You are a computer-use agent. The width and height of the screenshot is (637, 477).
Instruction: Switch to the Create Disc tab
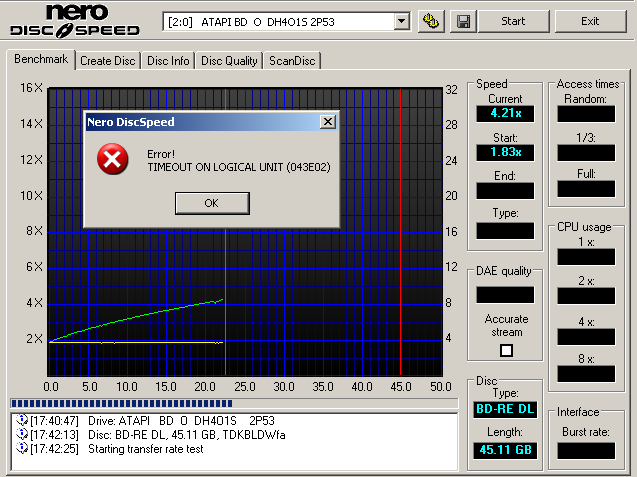(x=108, y=61)
